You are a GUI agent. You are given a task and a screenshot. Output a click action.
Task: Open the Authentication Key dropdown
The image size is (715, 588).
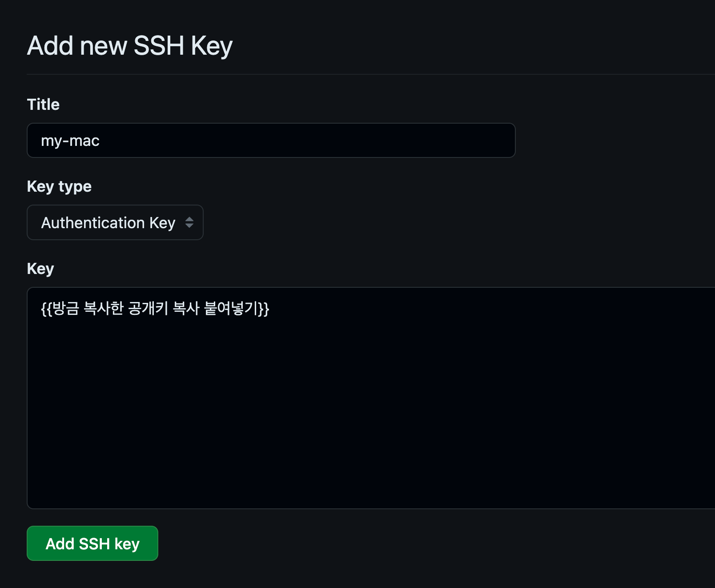[x=115, y=223]
